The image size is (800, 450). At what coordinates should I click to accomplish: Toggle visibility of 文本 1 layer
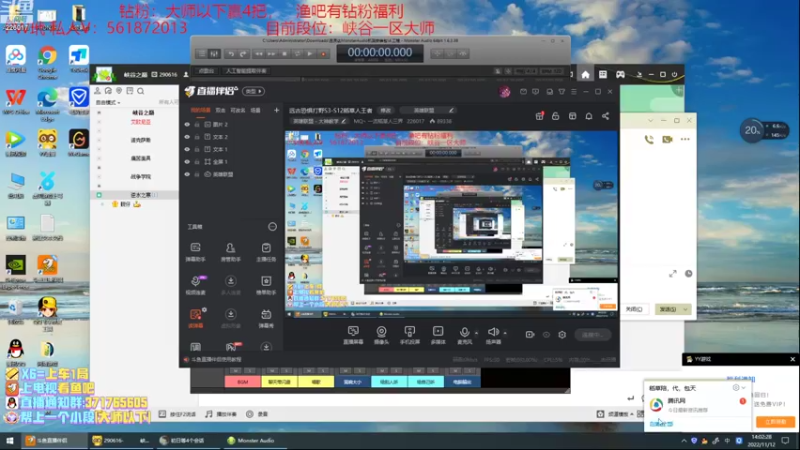[x=187, y=149]
